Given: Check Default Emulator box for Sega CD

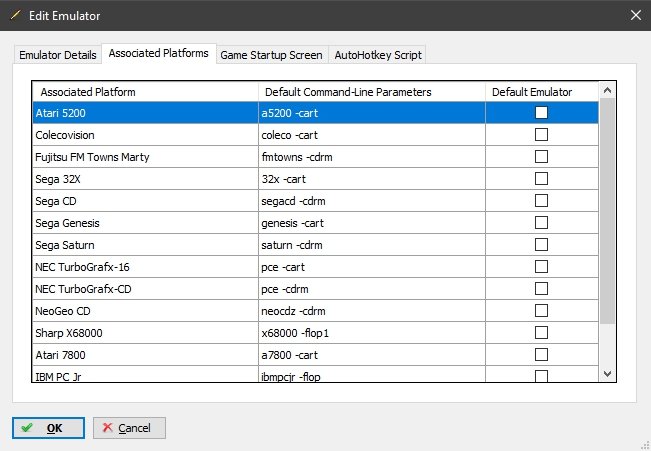Looking at the screenshot, I should (541, 201).
